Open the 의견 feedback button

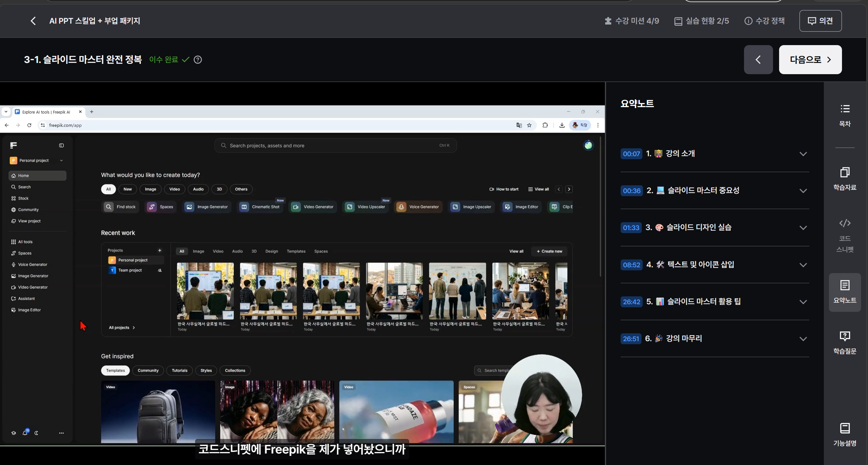(821, 21)
